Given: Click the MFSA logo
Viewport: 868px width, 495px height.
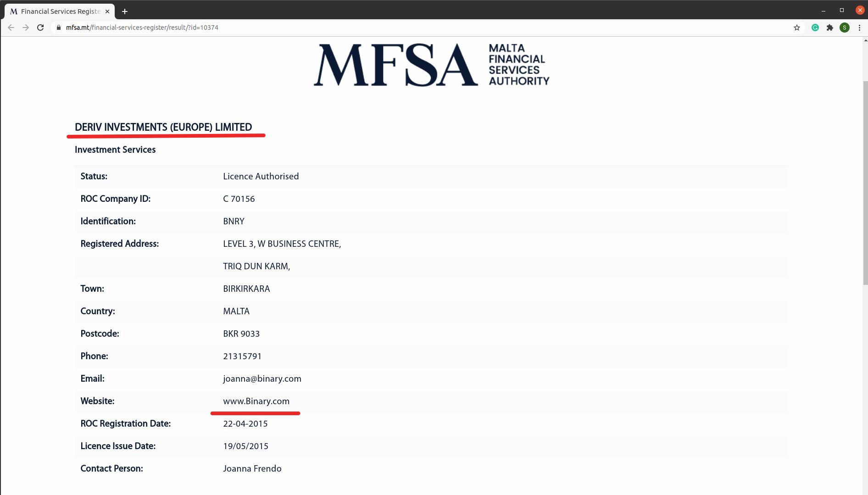Looking at the screenshot, I should [431, 65].
